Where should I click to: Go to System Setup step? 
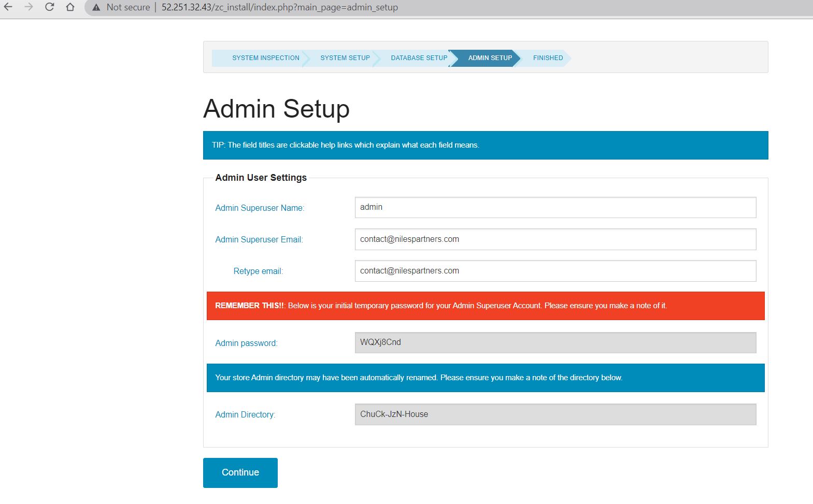click(345, 58)
